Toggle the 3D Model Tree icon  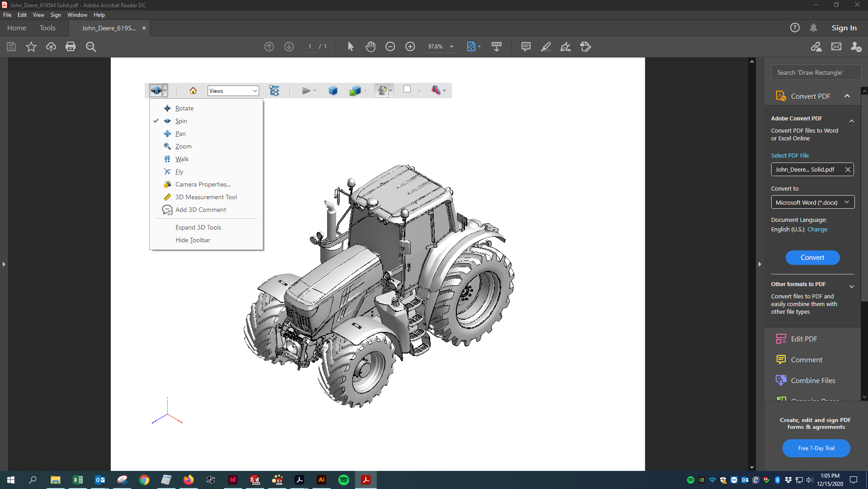[x=274, y=91]
